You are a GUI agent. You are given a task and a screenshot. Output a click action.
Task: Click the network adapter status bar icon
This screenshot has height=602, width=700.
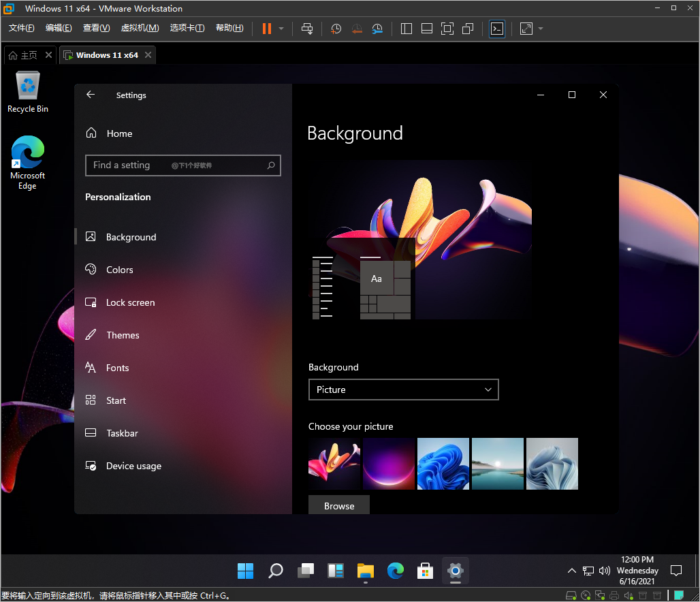tap(600, 595)
